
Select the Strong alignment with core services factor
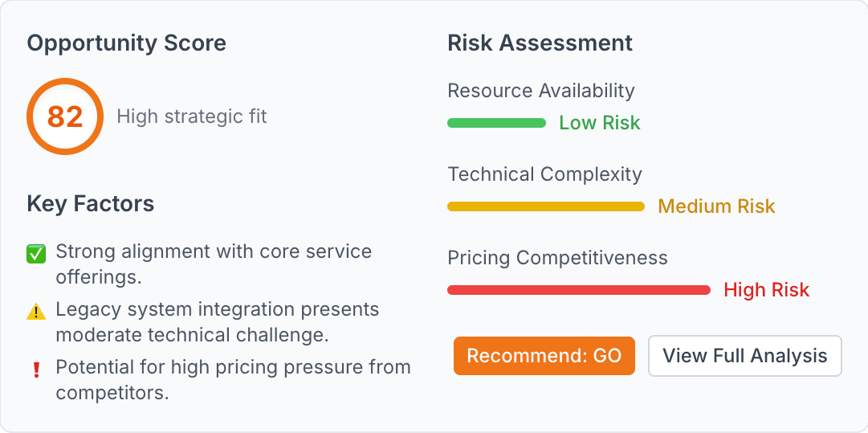pos(214,264)
